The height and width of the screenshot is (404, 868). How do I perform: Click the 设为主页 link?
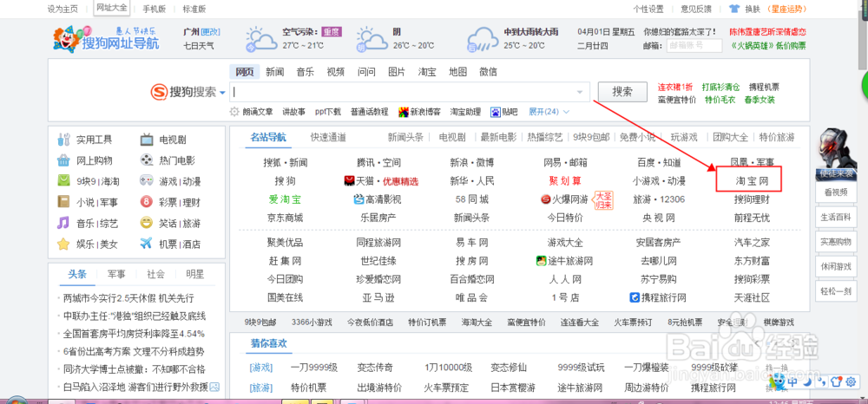coord(62,9)
